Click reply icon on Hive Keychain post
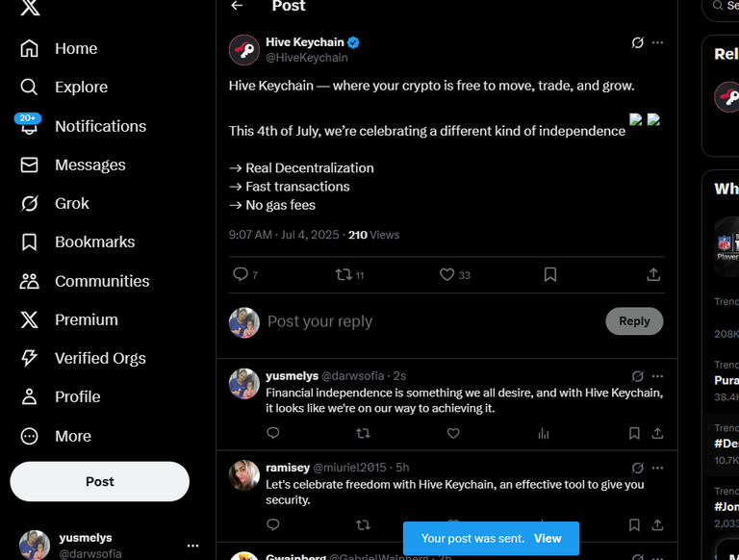739x560 pixels. [241, 274]
